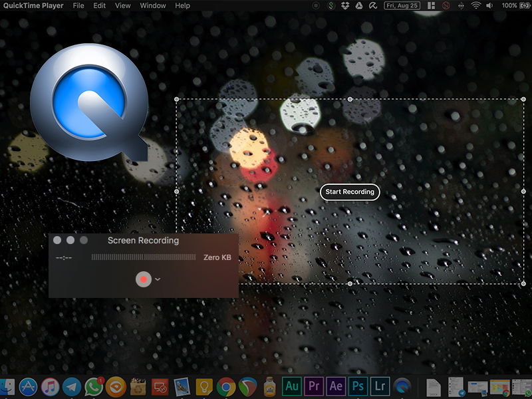This screenshot has width=532, height=399.
Task: Click the battery status icon
Action: [x=525, y=5]
